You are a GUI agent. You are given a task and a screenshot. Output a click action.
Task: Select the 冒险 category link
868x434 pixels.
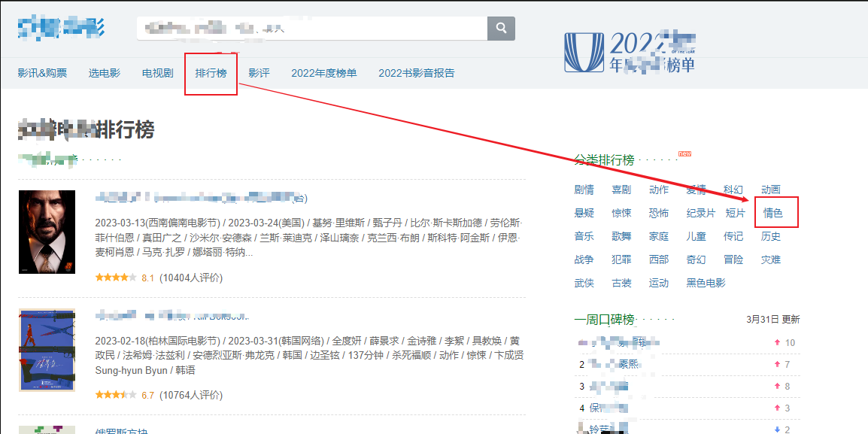tap(733, 259)
